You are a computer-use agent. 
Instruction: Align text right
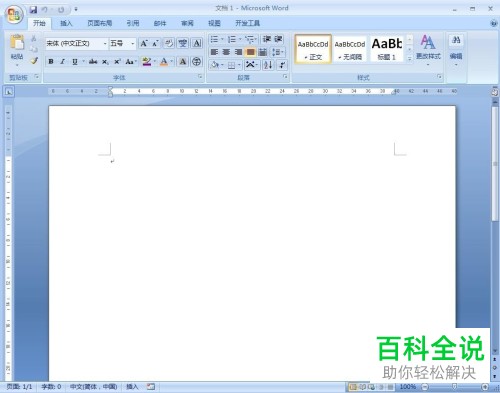click(238, 52)
